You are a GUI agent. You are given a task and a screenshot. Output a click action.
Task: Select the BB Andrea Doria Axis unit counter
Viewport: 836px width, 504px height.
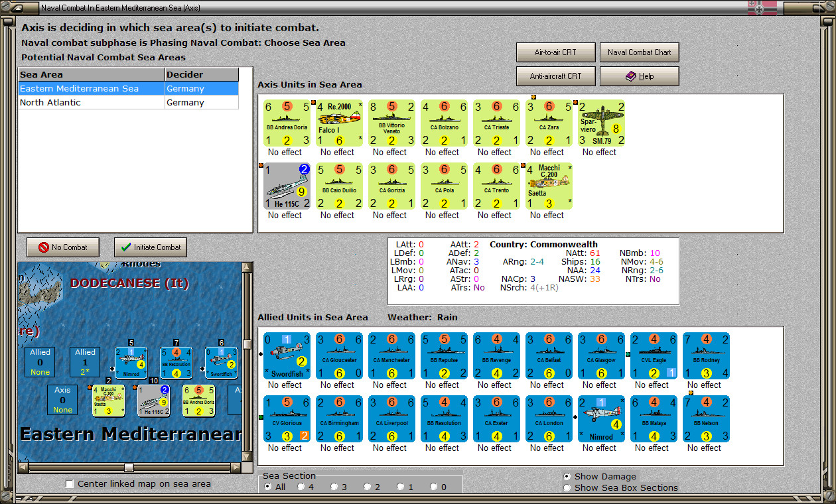tap(287, 123)
